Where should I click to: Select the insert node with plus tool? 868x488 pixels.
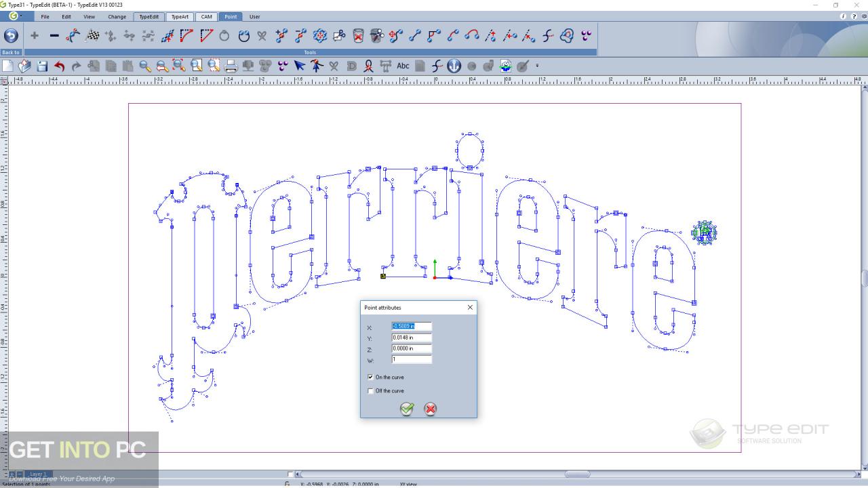tap(282, 36)
